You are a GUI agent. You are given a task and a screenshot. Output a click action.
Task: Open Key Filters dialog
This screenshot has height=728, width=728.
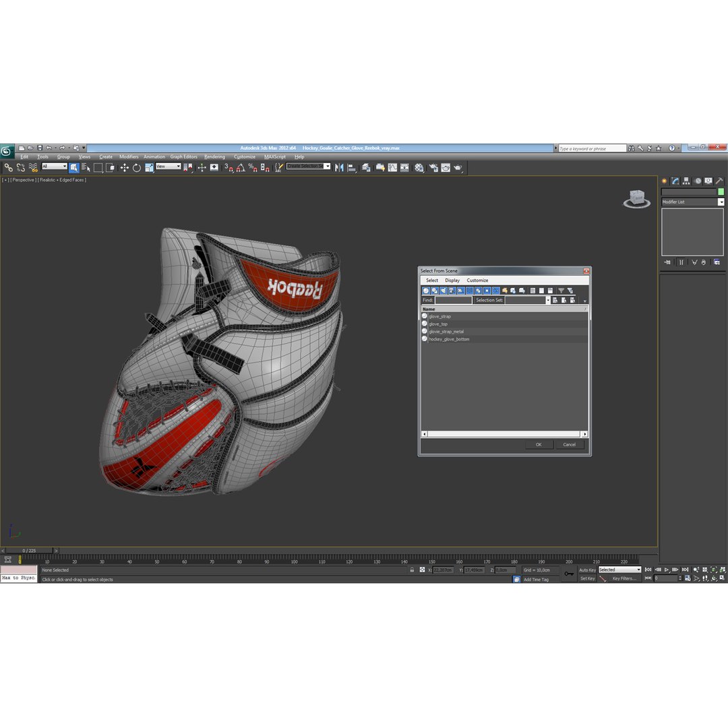tap(624, 578)
